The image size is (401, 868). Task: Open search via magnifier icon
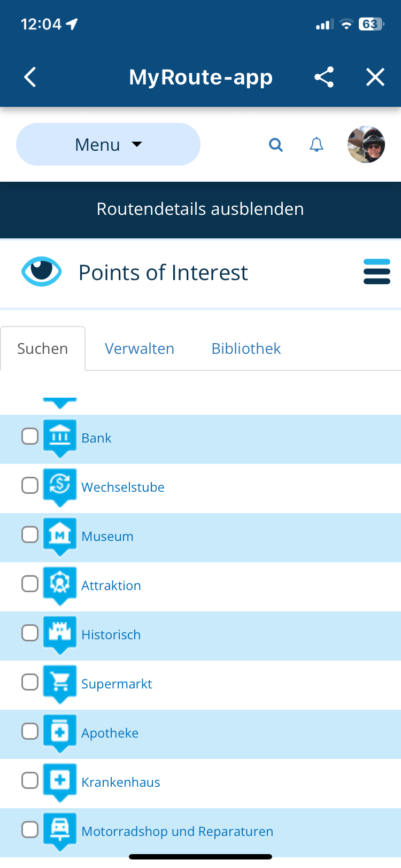[276, 144]
